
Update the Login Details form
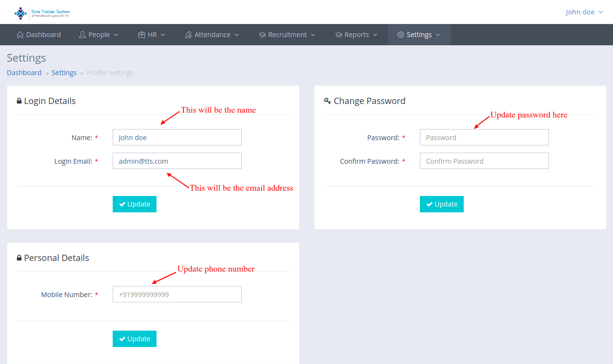[134, 204]
